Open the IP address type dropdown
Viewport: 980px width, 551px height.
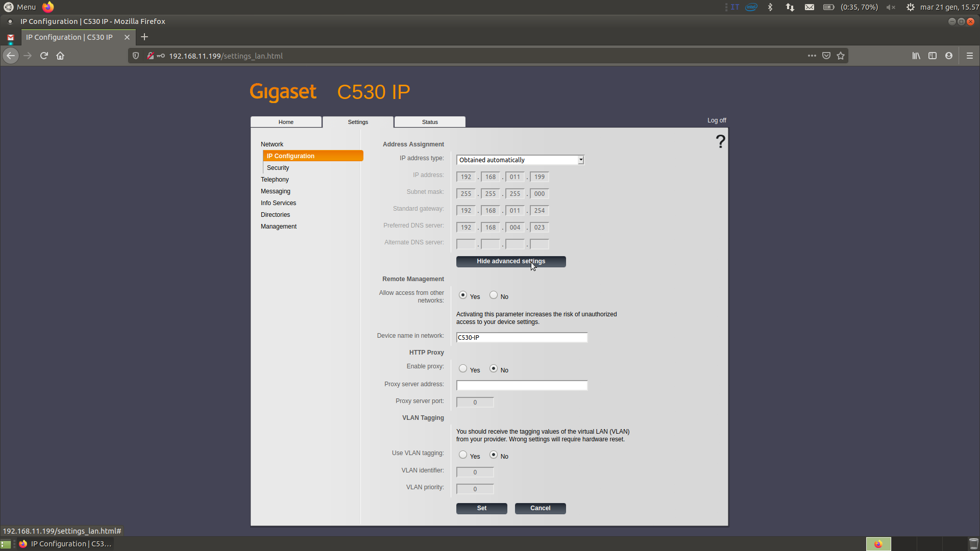[x=520, y=160]
